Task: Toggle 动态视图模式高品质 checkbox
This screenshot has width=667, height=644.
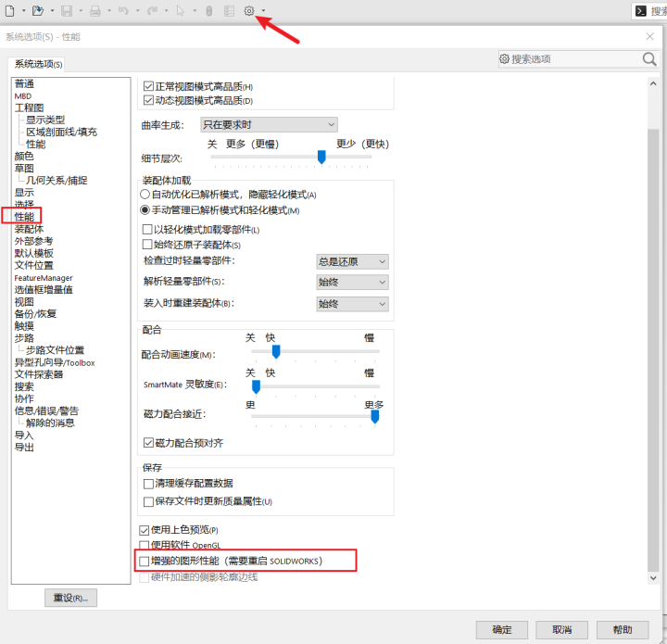Action: [x=148, y=100]
